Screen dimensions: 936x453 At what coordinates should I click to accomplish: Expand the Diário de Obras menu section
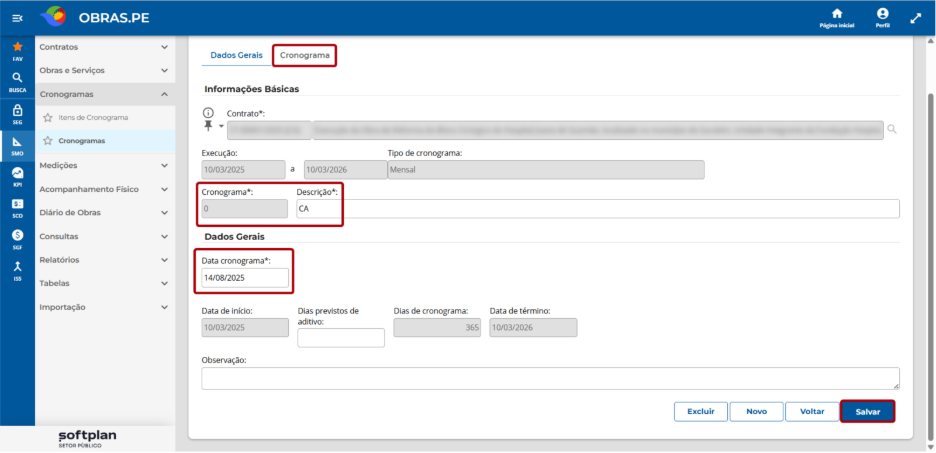coord(104,212)
